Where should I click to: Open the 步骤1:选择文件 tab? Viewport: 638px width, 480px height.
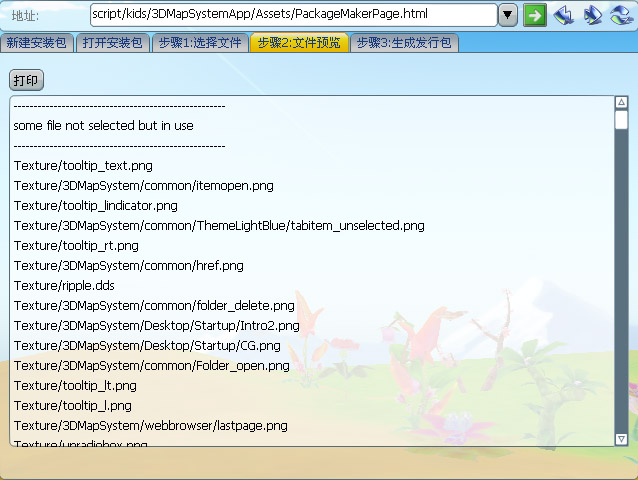pyautogui.click(x=200, y=43)
